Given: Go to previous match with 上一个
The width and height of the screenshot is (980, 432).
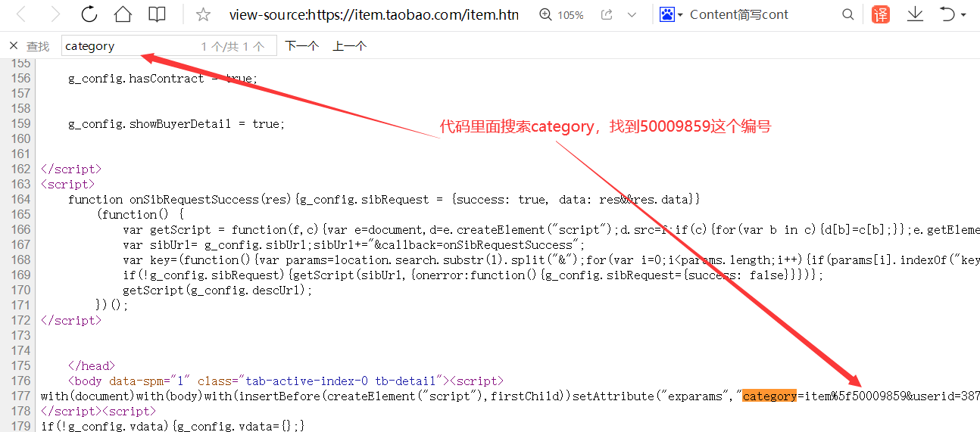Looking at the screenshot, I should tap(349, 46).
